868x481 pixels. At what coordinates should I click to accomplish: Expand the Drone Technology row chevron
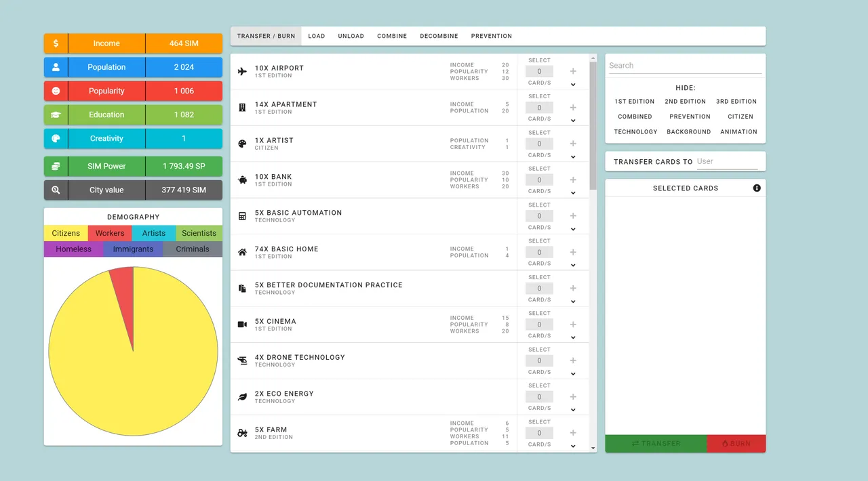573,374
